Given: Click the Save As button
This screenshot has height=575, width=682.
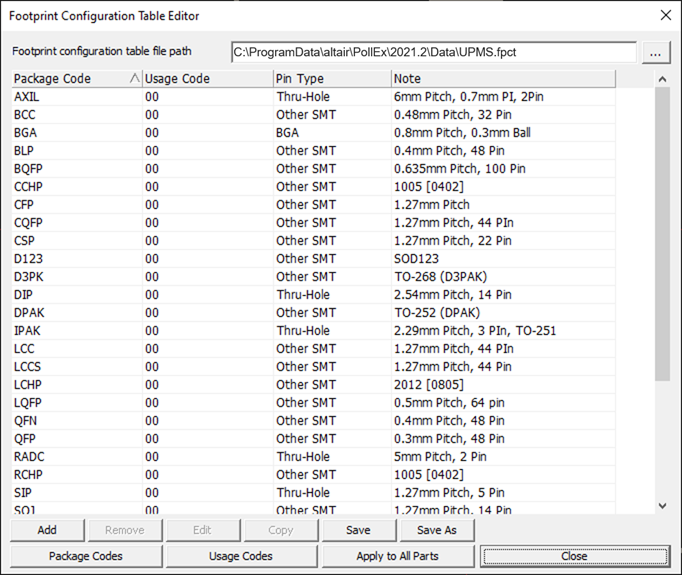Looking at the screenshot, I should [x=436, y=530].
